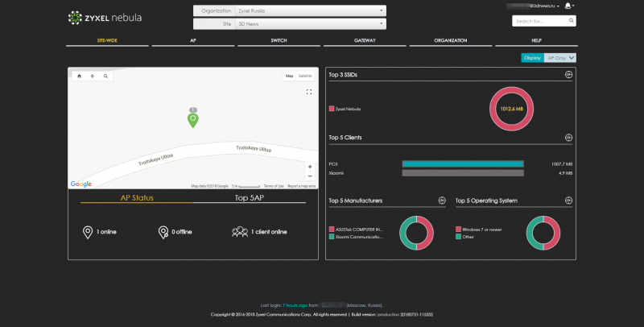This screenshot has width=644, height=327.
Task: Click the ASUSTek manufacturer red swatch
Action: [332, 230]
